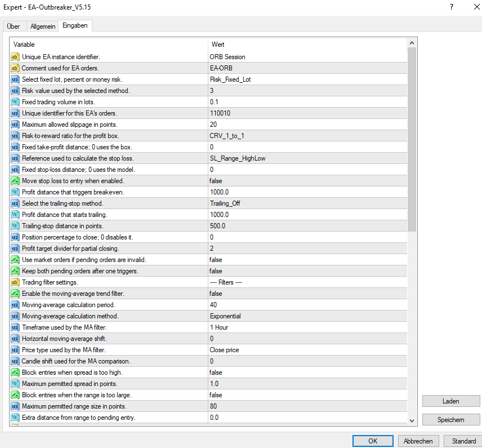Viewport: 482px width, 448px height.
Task: Toggle the false value for Move stop loss to entry
Action: (307, 181)
